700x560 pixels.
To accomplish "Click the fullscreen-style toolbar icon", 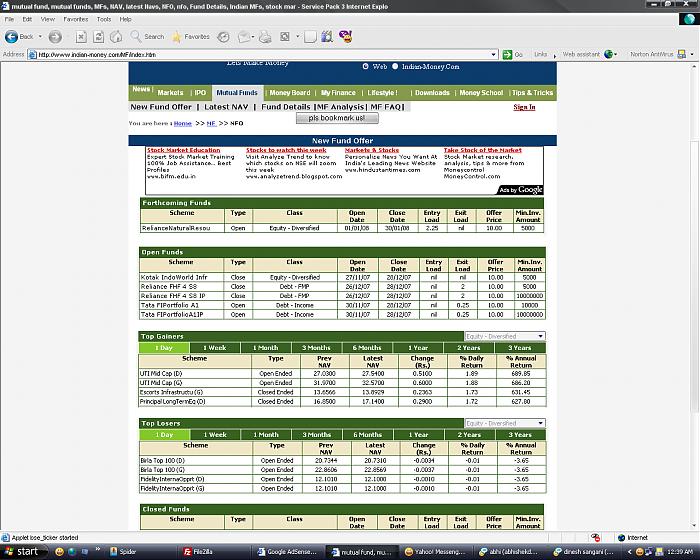I will coord(285,37).
